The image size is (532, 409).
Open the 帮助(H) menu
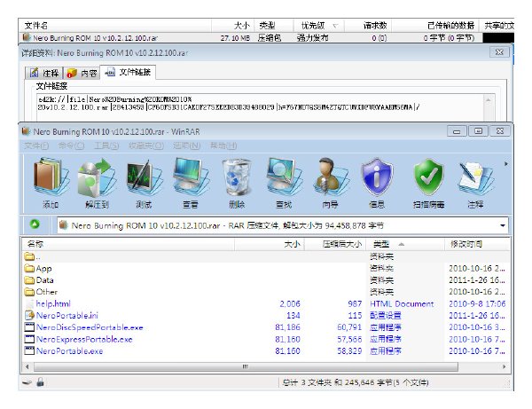(x=223, y=146)
